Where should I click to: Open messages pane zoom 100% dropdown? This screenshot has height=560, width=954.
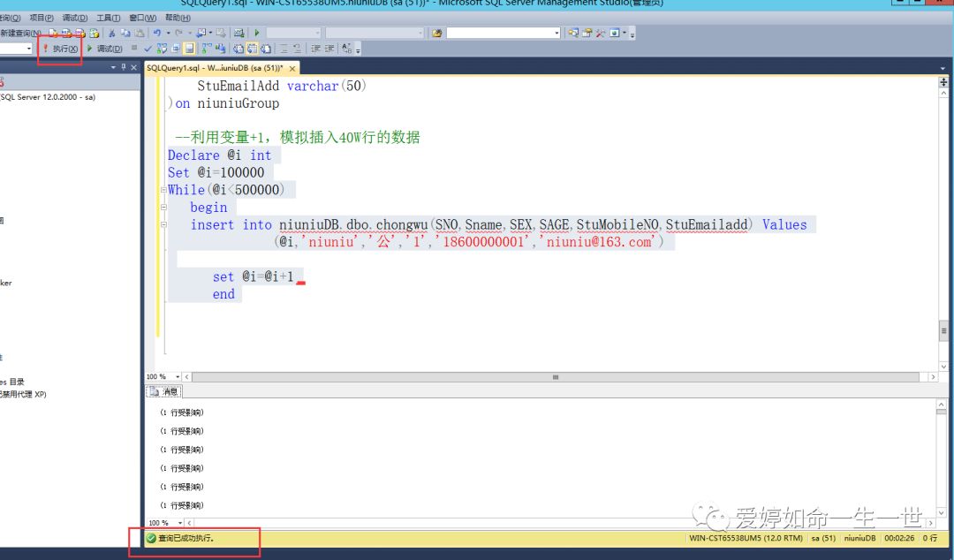(180, 523)
